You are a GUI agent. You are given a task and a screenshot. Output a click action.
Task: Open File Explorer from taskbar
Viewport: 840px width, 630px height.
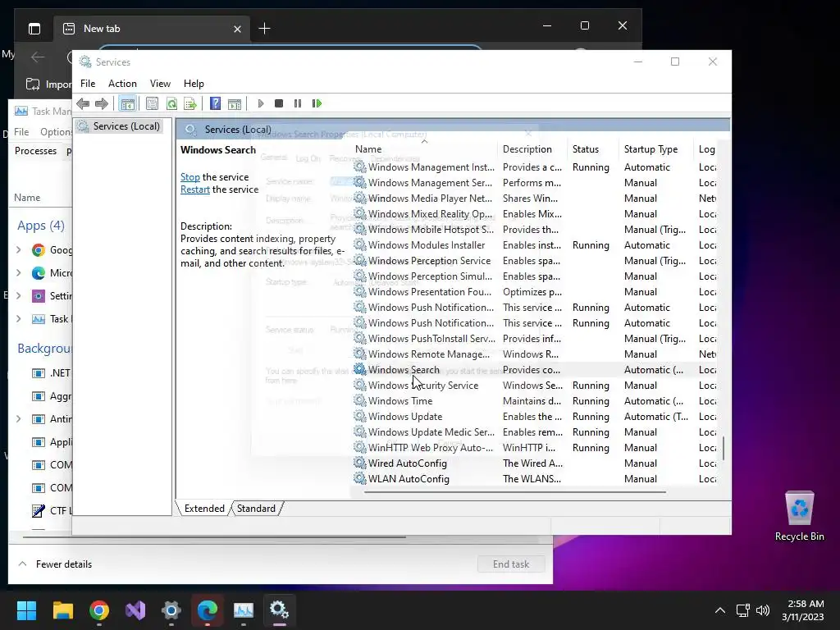click(62, 610)
